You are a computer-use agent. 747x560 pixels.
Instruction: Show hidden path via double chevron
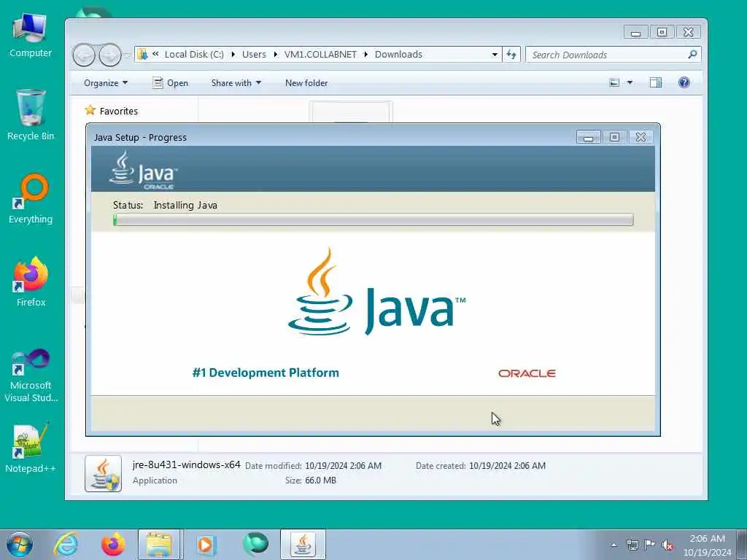[x=155, y=54]
